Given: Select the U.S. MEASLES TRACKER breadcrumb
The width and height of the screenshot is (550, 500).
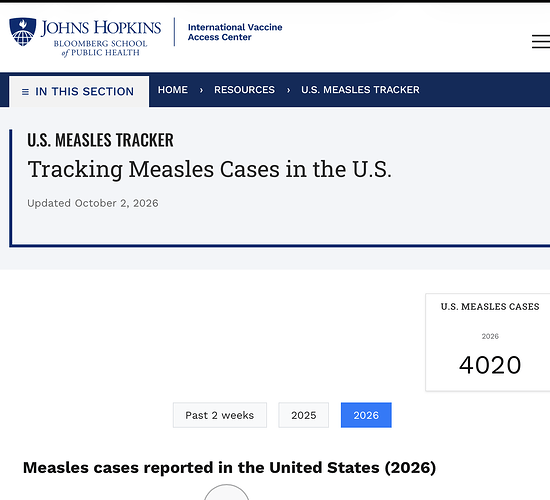Looking at the screenshot, I should point(360,90).
